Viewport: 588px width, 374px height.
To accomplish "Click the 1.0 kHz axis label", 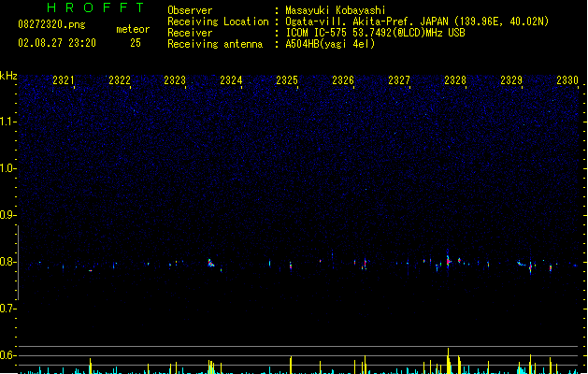I will click(x=7, y=168).
